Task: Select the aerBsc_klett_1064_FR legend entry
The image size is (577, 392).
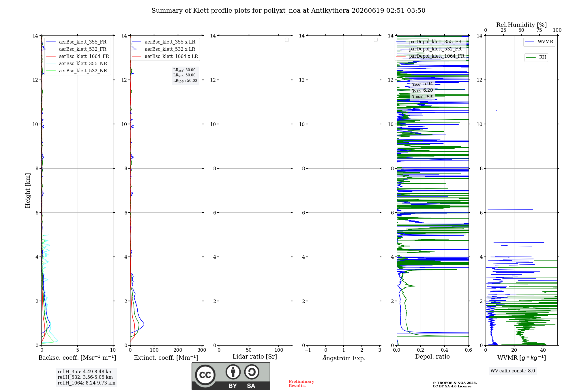Action: coord(78,56)
